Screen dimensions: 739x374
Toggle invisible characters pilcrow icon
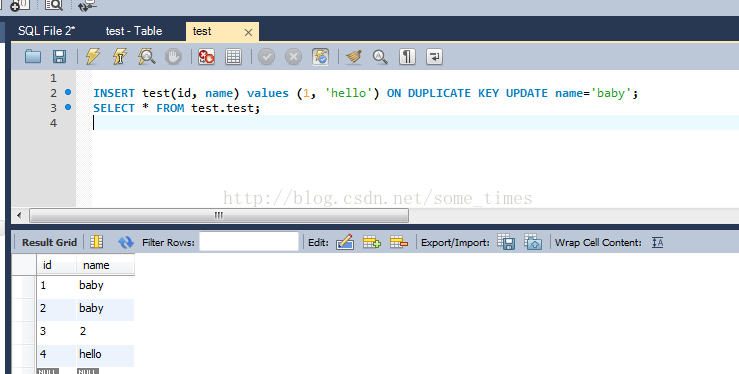407,57
